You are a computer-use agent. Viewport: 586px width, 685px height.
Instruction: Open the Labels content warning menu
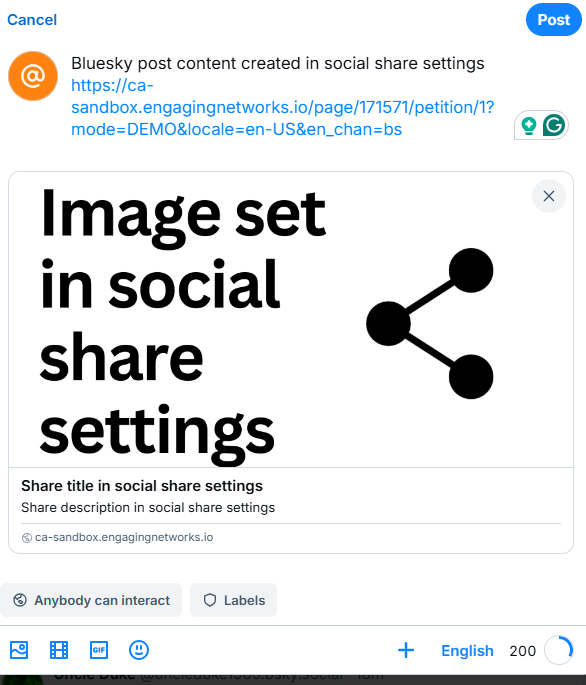233,600
